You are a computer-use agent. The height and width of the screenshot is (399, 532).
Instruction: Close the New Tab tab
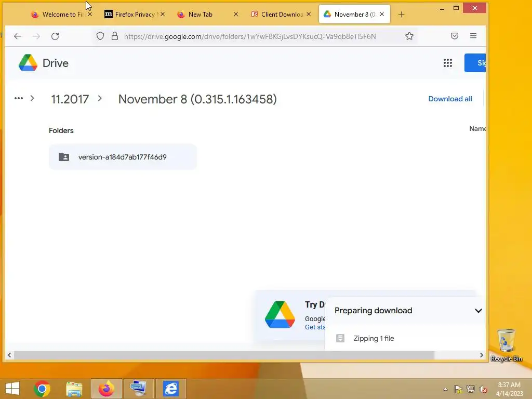[x=236, y=14]
